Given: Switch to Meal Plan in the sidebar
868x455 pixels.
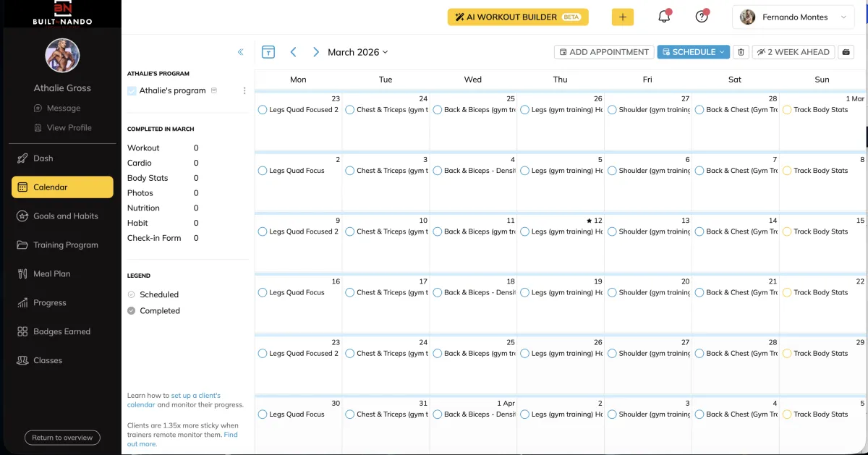Looking at the screenshot, I should (54, 273).
